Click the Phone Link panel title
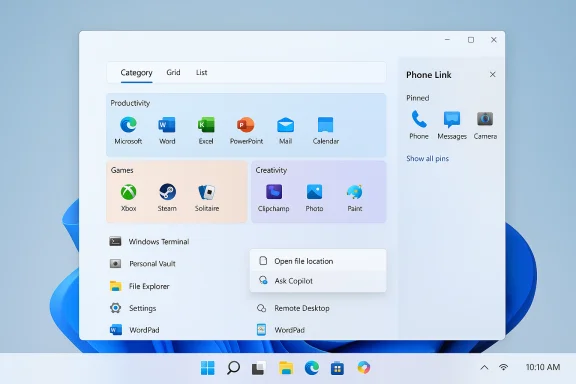This screenshot has width=576, height=384. [429, 75]
